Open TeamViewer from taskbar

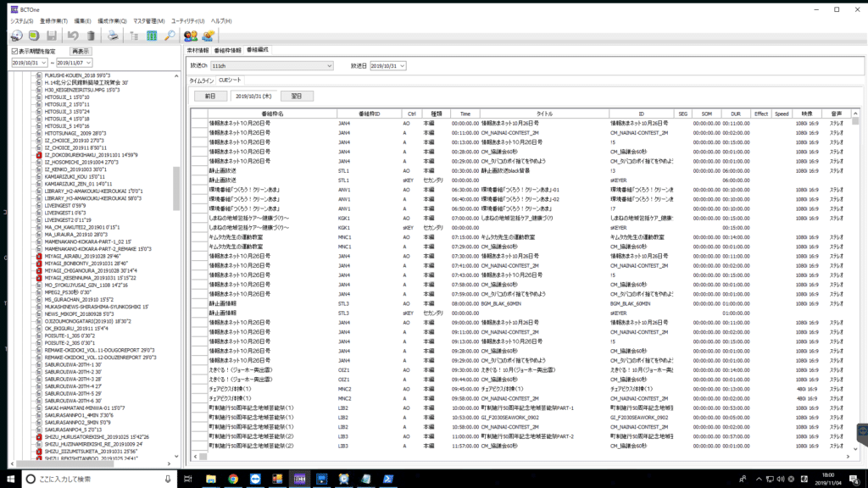[255, 480]
